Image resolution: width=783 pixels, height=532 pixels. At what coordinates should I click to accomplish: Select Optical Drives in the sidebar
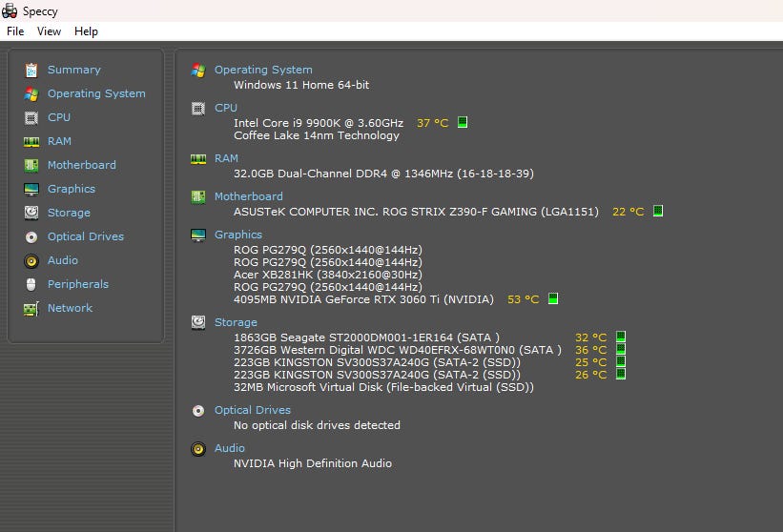point(86,236)
